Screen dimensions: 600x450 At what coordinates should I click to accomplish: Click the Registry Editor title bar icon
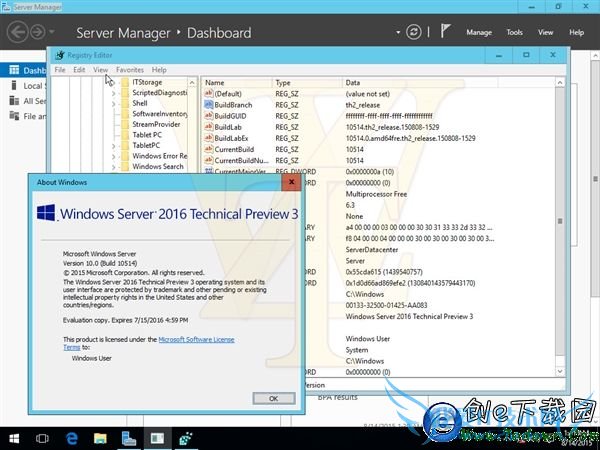coord(60,55)
